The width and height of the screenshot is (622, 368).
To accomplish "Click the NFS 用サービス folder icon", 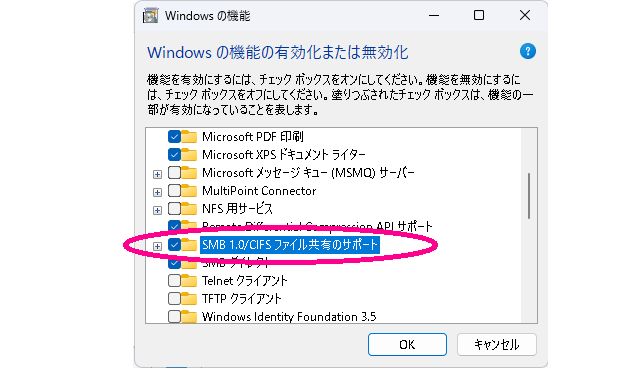I will click(189, 209).
